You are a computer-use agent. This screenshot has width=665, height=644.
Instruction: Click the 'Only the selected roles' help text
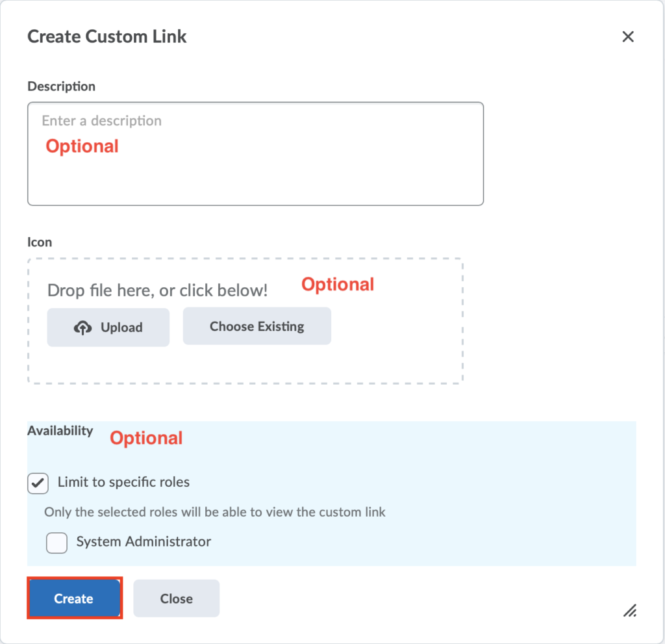[214, 512]
